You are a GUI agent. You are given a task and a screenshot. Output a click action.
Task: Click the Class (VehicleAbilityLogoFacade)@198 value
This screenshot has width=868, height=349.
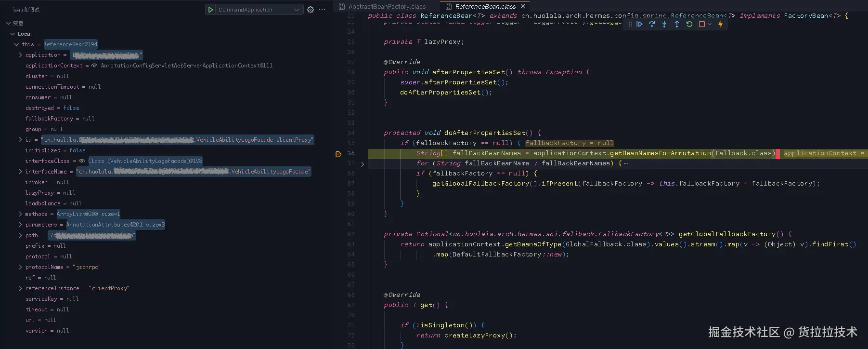point(145,161)
